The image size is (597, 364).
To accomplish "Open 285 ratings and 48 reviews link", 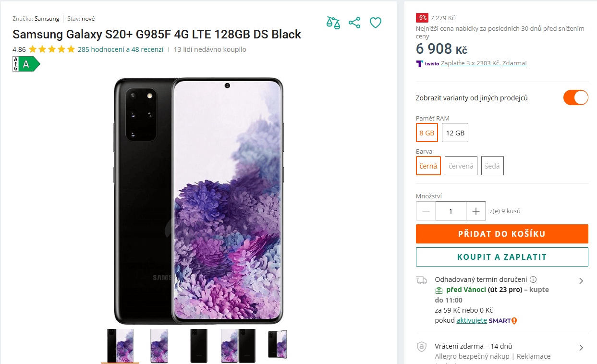I will (121, 49).
